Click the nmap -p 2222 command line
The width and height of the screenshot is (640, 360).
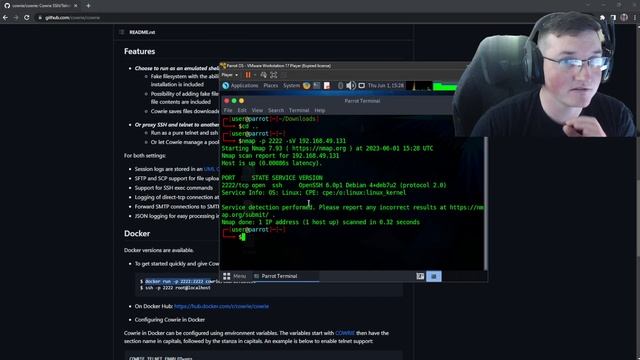point(292,141)
